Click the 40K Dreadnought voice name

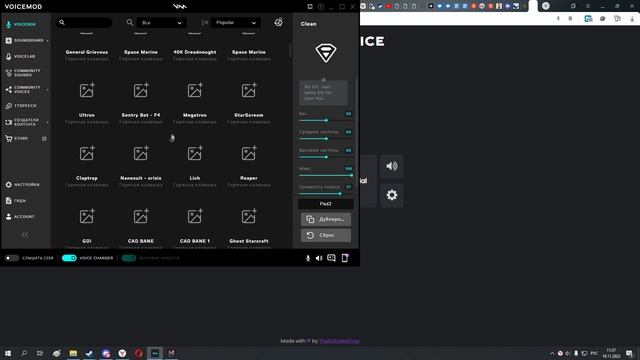coord(195,52)
